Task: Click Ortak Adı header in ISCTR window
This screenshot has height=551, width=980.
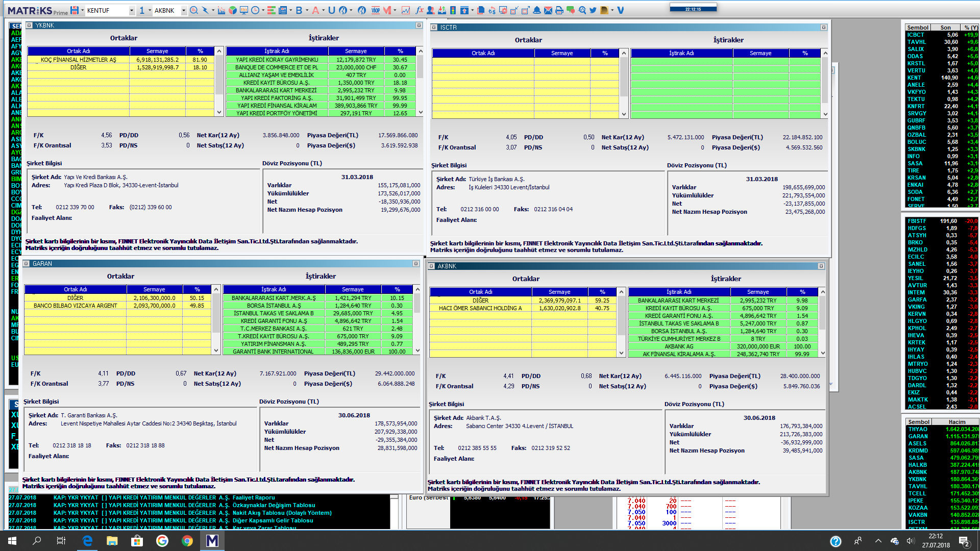Action: click(x=483, y=53)
